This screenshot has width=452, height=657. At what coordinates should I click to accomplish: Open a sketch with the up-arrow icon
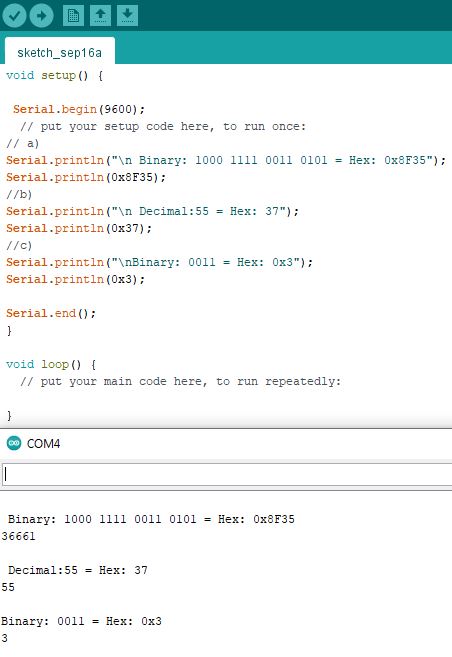pyautogui.click(x=101, y=16)
